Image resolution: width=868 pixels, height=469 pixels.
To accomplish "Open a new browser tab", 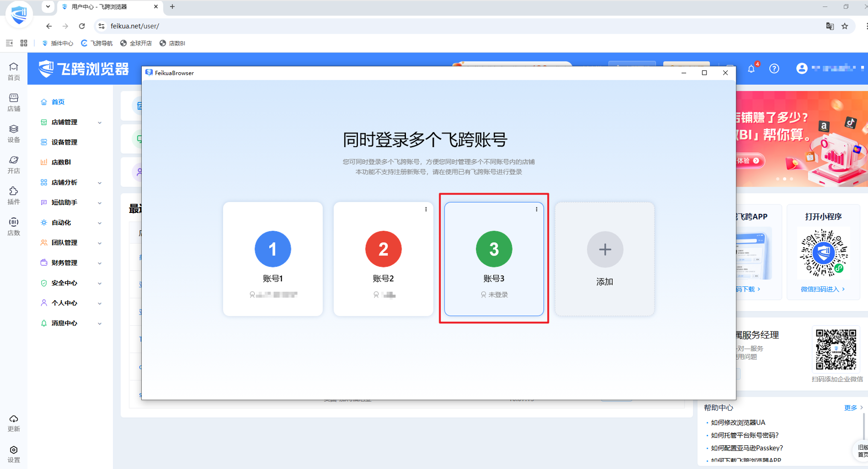I will pos(172,7).
